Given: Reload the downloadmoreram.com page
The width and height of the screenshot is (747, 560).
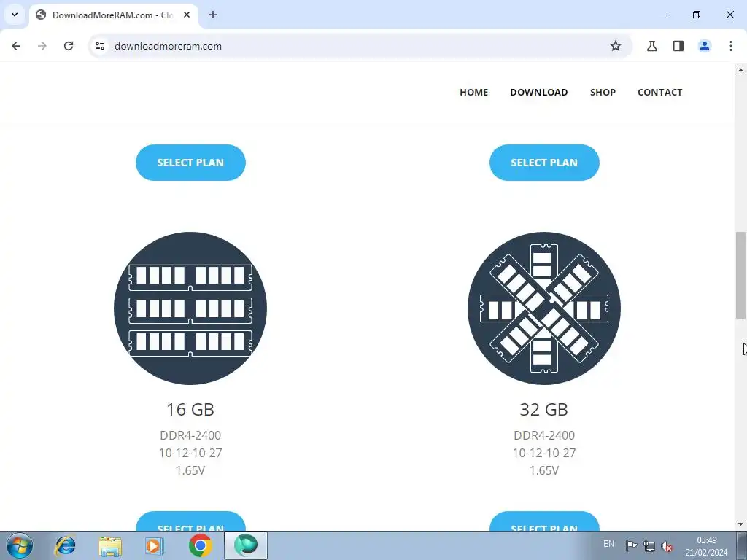Looking at the screenshot, I should point(69,46).
